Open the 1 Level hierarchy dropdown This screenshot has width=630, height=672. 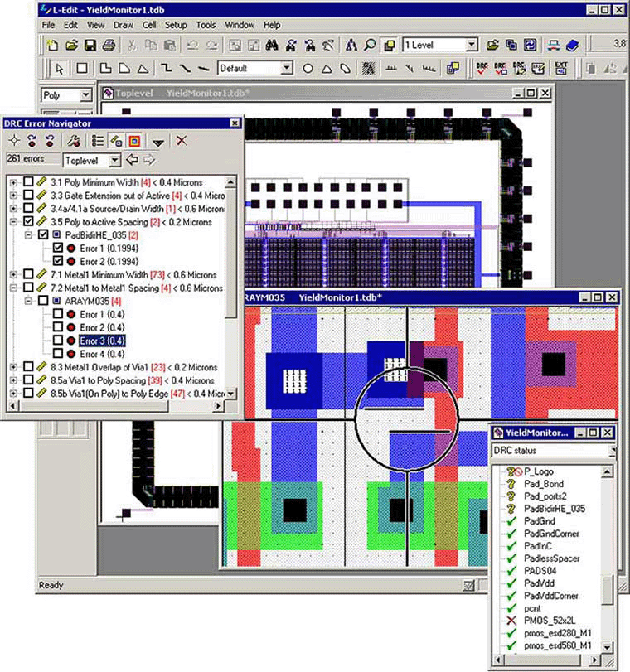tap(471, 45)
